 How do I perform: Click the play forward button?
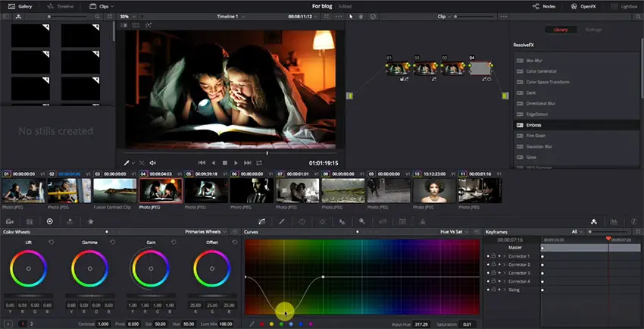coord(236,163)
